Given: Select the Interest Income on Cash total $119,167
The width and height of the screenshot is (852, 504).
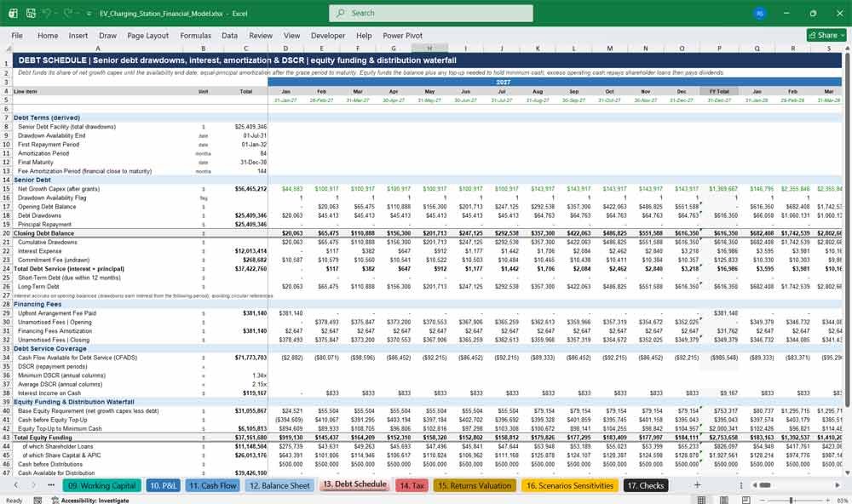Looking at the screenshot, I should coord(255,393).
